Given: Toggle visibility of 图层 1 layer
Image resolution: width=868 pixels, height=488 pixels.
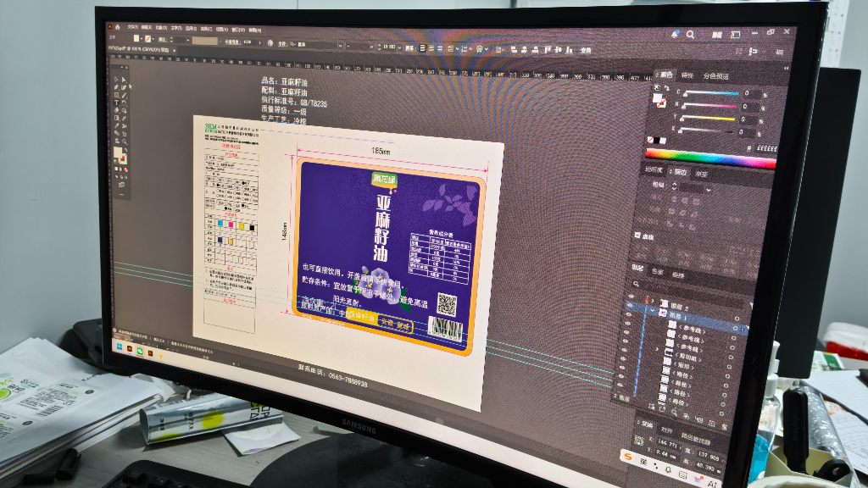Looking at the screenshot, I should coord(630,305).
